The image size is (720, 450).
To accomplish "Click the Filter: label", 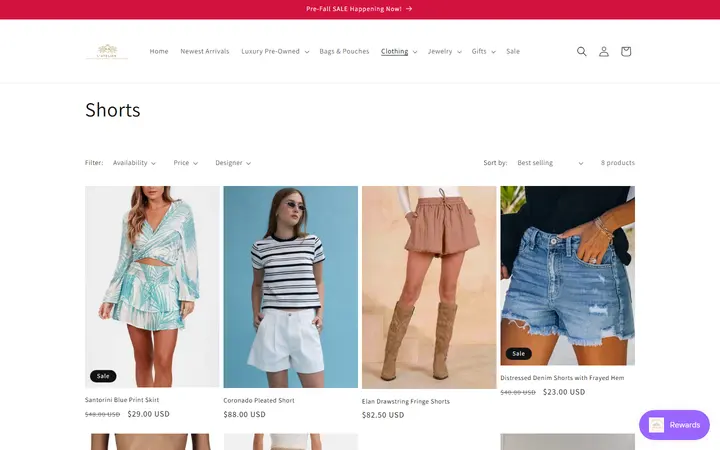I will coord(94,163).
